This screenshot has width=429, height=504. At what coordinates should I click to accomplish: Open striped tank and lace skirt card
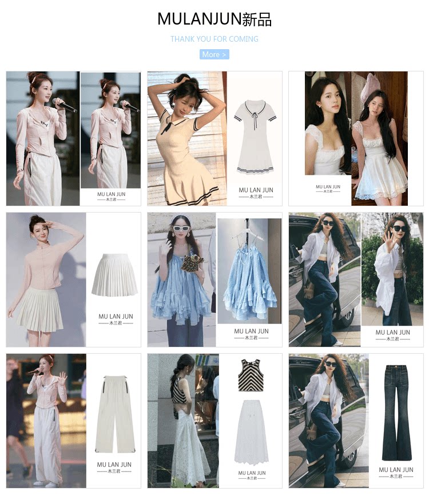[214, 421]
